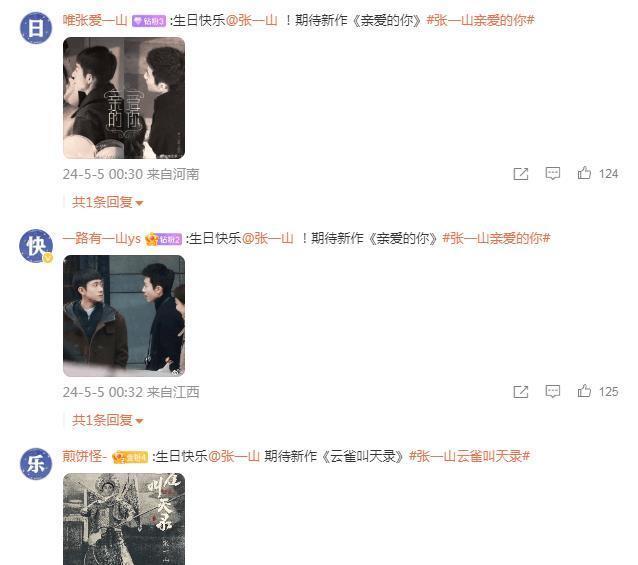Open reply box on 唯张爱一山's comment
Viewport: 638px width, 565px height.
pos(553,174)
